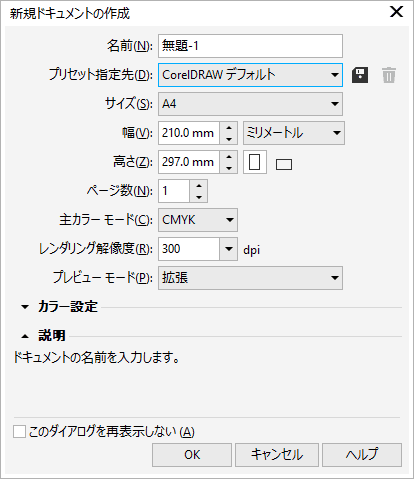
Task: Click the dpi unit label
Action: click(x=251, y=250)
